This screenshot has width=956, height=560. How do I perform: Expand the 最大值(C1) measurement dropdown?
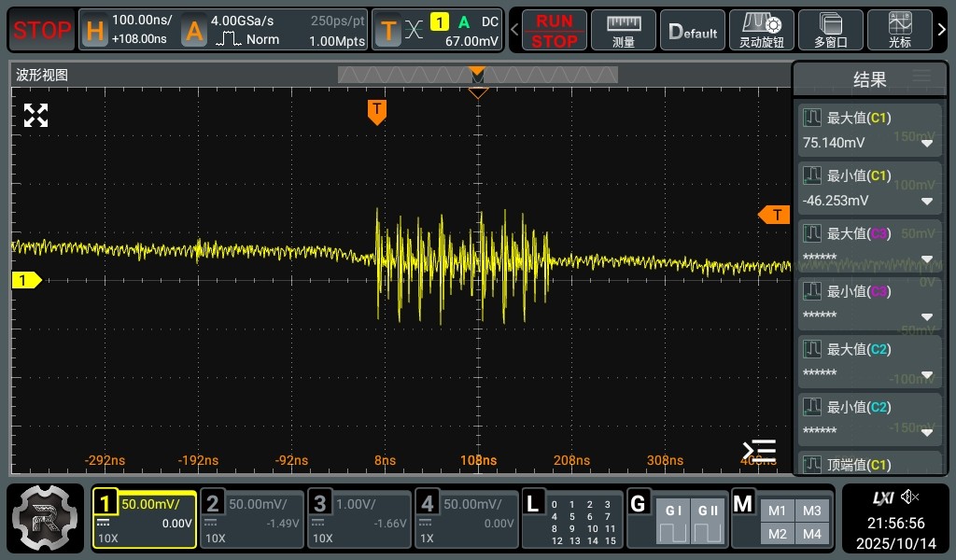click(x=926, y=144)
